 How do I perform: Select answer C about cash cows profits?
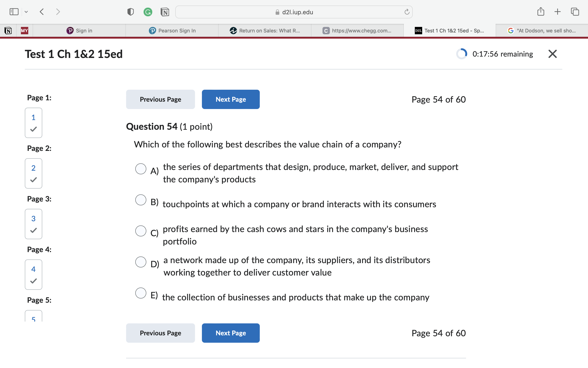141,231
